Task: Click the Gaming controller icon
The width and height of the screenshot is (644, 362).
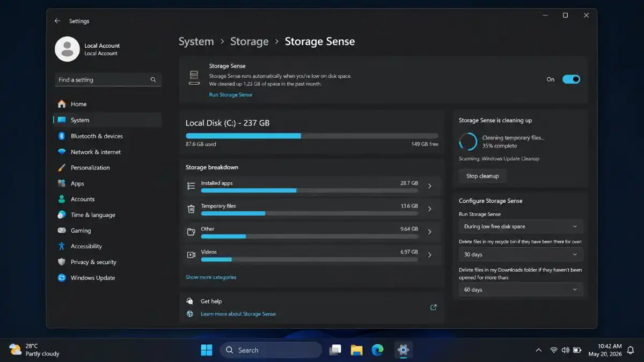Action: click(62, 231)
